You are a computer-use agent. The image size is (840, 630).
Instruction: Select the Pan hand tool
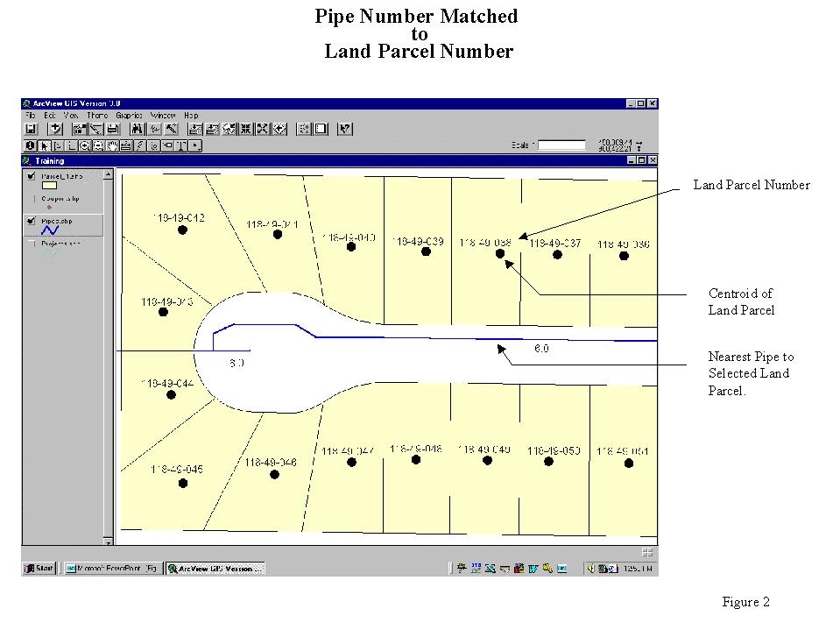(x=112, y=145)
